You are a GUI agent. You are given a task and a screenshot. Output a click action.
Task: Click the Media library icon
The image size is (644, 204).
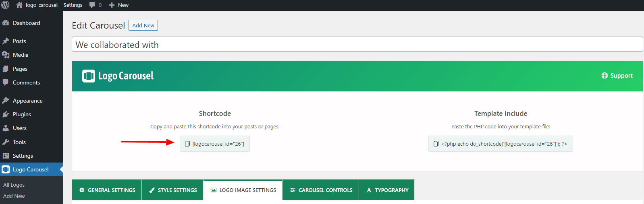6,55
